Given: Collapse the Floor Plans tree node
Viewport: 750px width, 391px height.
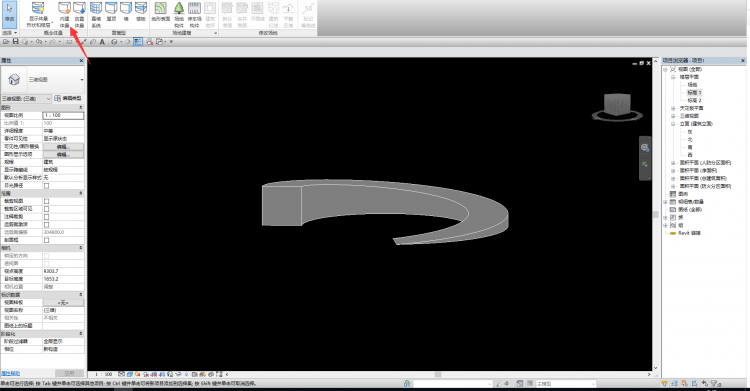Looking at the screenshot, I should [673, 77].
